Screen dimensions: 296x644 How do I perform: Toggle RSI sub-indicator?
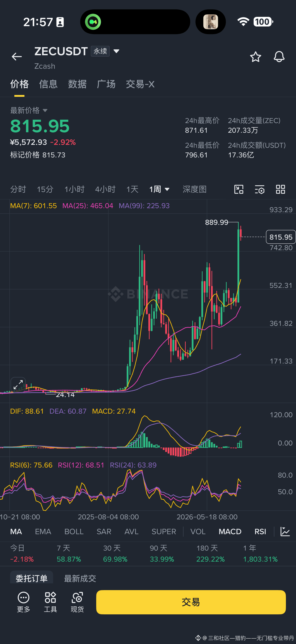point(260,532)
